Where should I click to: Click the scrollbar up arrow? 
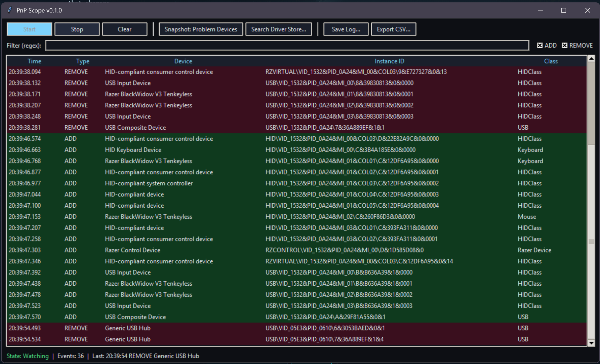[x=591, y=59]
